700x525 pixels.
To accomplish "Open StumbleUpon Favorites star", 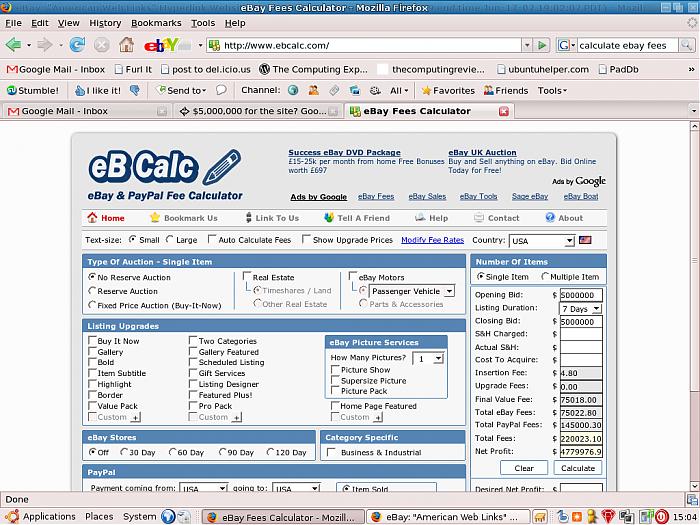I will (448, 91).
